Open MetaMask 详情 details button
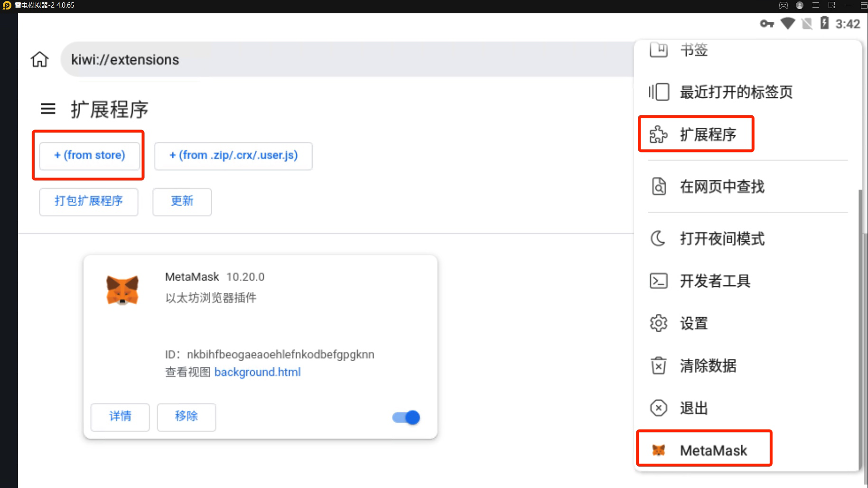Image resolution: width=868 pixels, height=488 pixels. [x=120, y=417]
